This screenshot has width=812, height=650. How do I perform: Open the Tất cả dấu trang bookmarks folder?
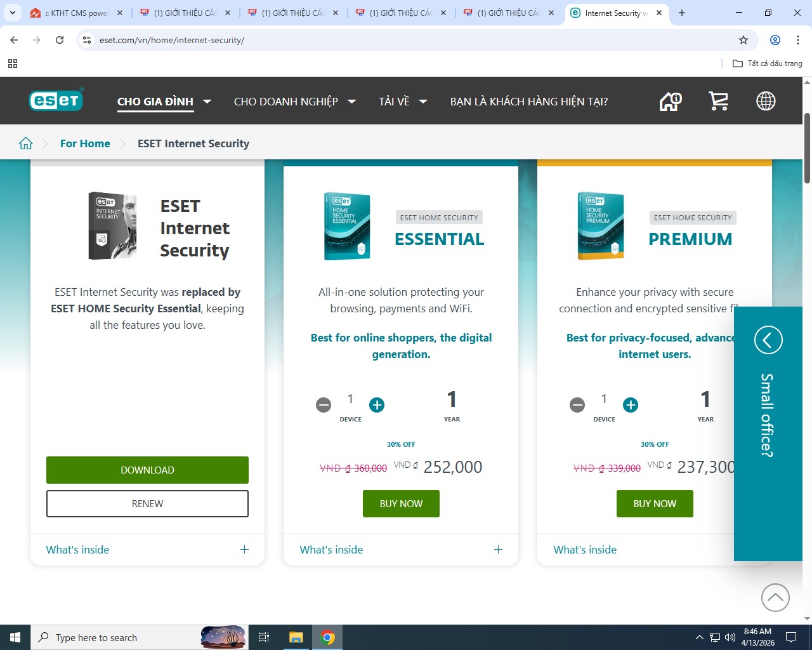point(768,63)
